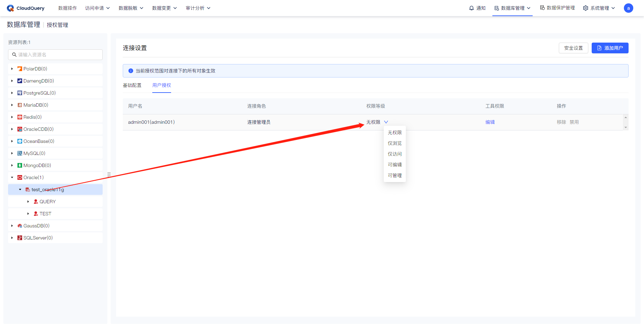644x328 pixels.
Task: Click the 编辑 tool permission link
Action: pos(490,122)
